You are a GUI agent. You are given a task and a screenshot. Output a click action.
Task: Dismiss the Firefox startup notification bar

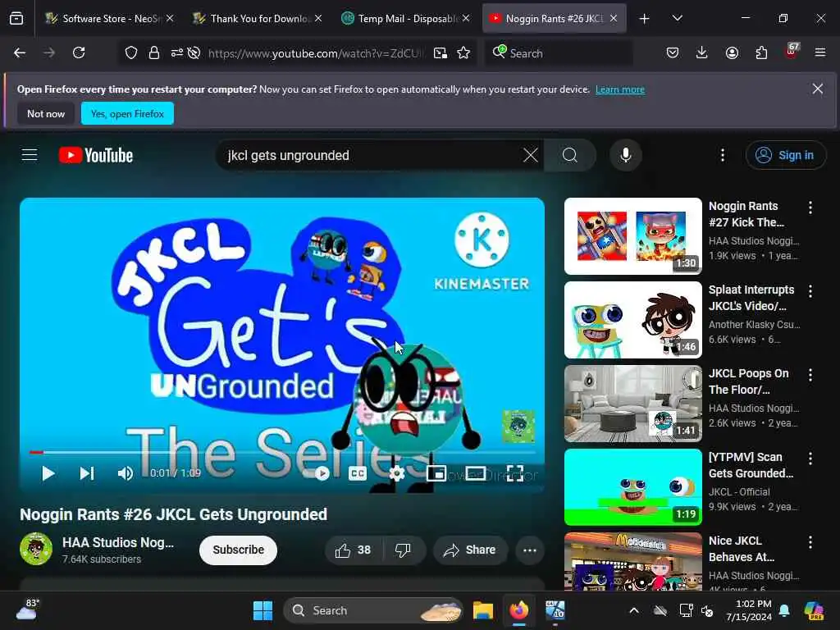[818, 89]
